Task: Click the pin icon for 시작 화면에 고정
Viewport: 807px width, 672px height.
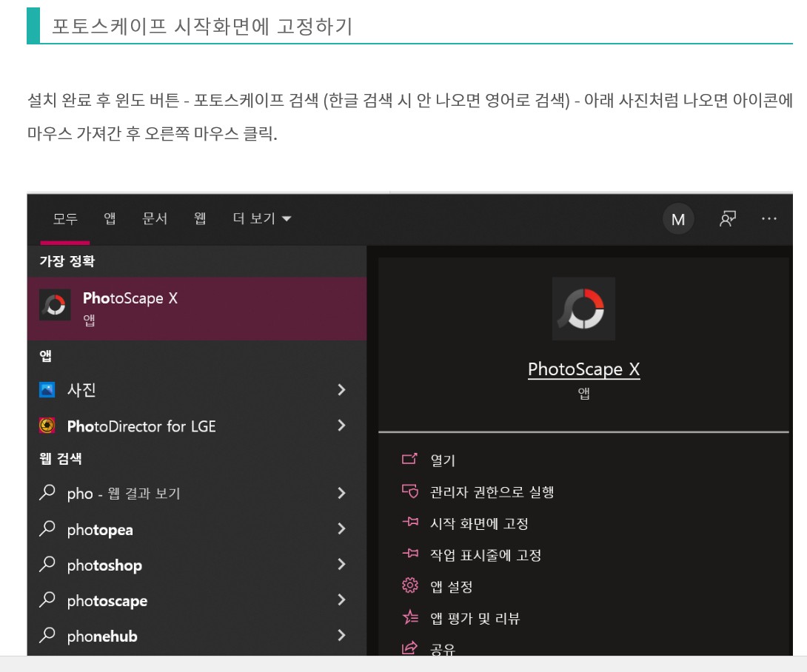Action: [410, 522]
